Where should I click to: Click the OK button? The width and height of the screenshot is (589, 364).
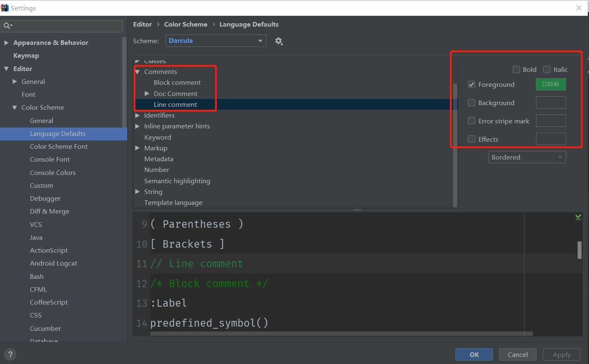(474, 354)
